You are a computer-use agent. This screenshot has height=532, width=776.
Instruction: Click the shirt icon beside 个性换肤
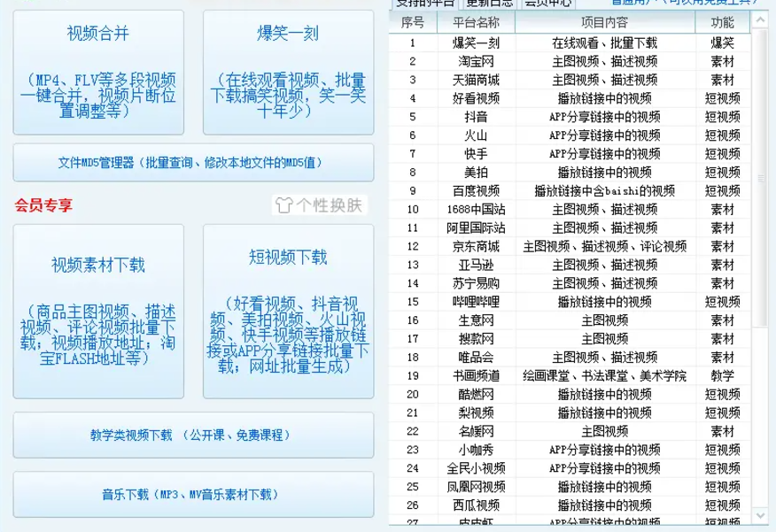pyautogui.click(x=283, y=205)
